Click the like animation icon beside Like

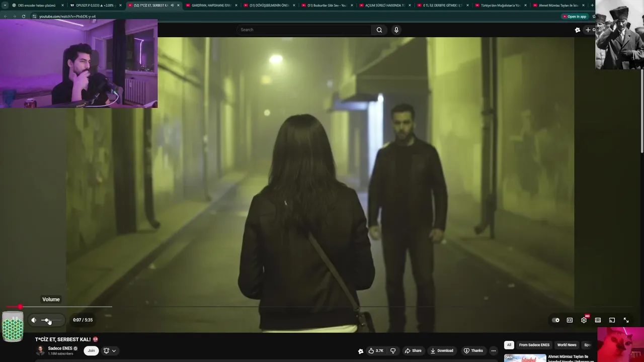click(x=360, y=351)
